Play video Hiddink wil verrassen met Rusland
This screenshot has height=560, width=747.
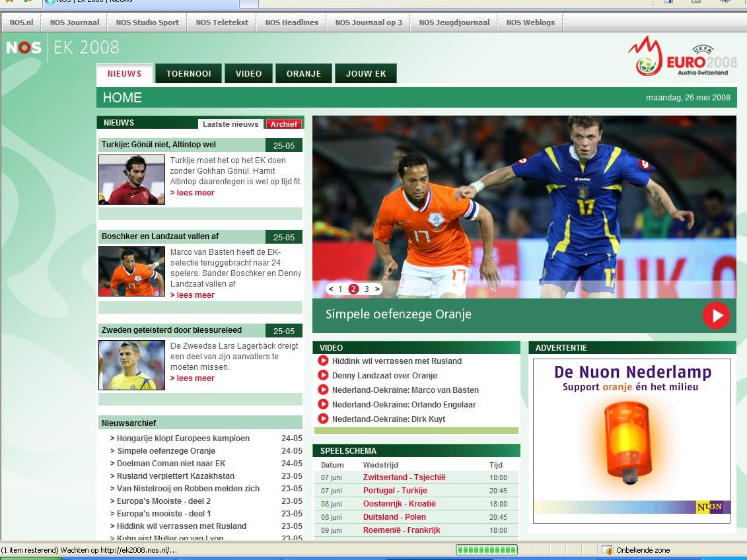pos(323,361)
